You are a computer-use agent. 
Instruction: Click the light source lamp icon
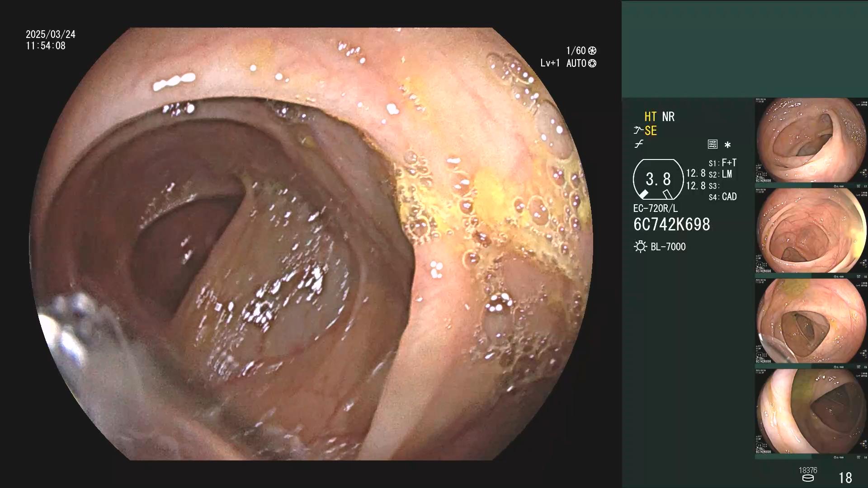[640, 247]
